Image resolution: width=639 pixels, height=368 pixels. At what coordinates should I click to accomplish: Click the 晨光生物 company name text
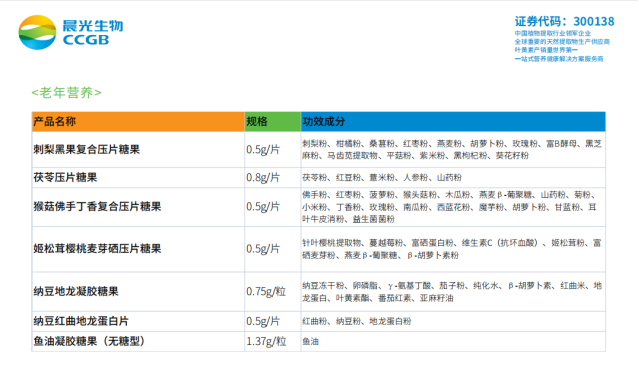[93, 26]
